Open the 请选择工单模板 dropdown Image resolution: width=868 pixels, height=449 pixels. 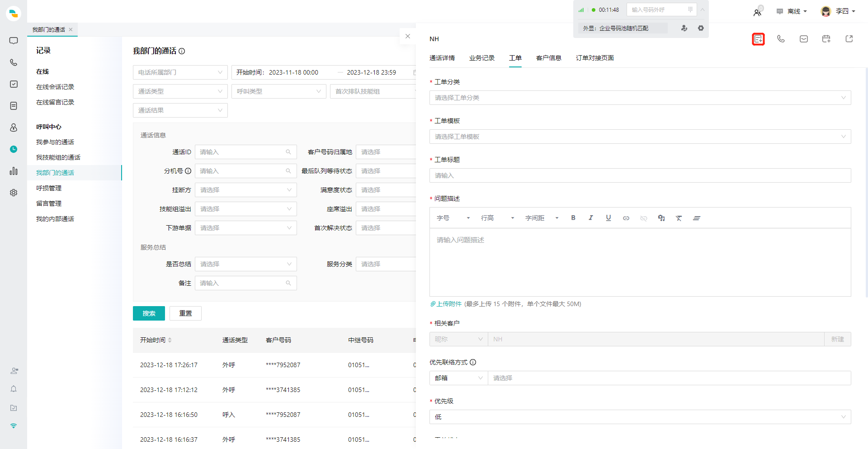tap(640, 137)
